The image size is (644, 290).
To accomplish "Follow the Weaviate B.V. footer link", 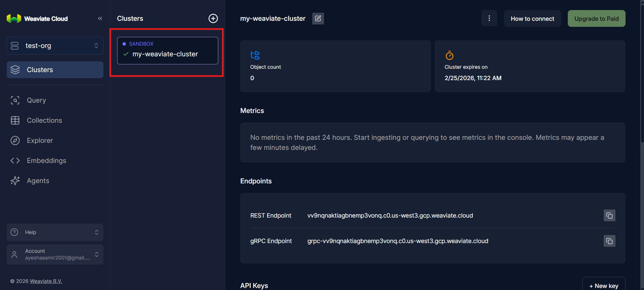I will tap(46, 281).
